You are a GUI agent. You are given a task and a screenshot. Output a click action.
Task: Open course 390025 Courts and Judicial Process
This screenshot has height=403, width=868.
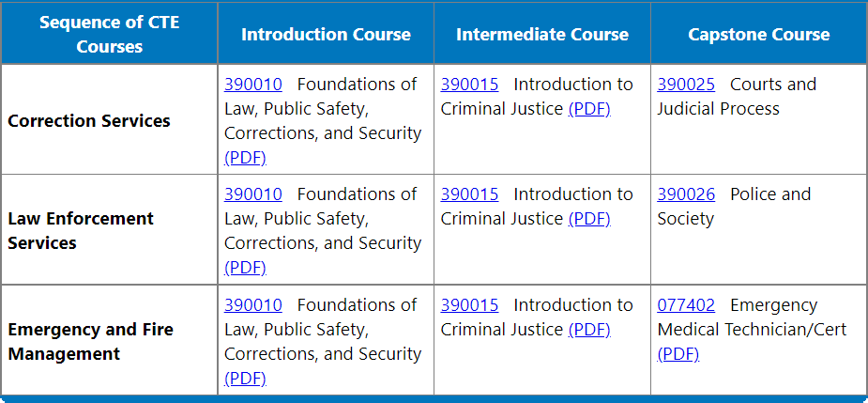tap(686, 85)
